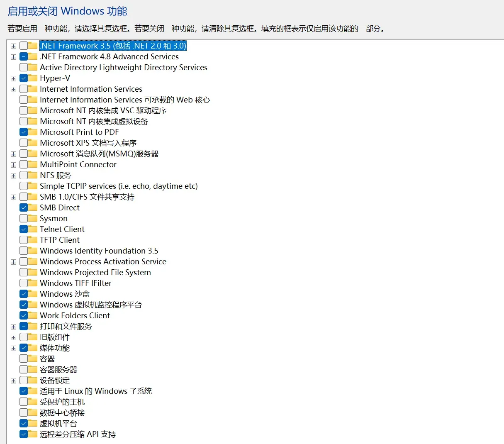This screenshot has width=504, height=444.
Task: Enable the Sysmon checkbox
Action: pyautogui.click(x=24, y=218)
